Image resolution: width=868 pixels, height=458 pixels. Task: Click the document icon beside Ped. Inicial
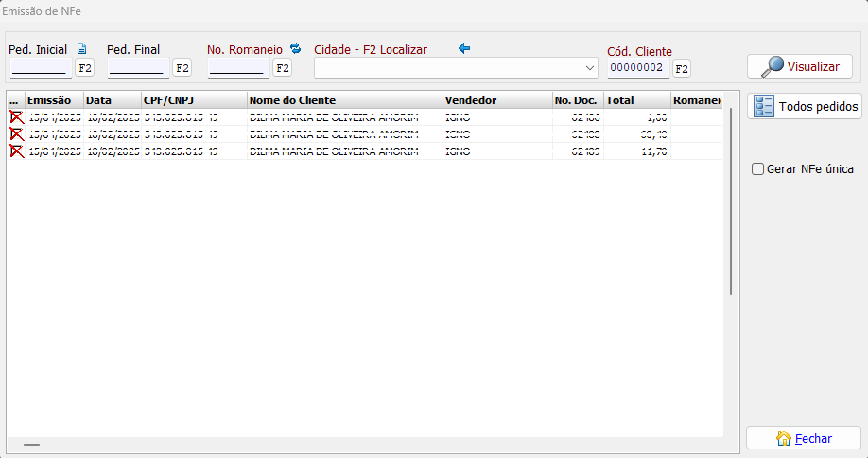click(81, 49)
